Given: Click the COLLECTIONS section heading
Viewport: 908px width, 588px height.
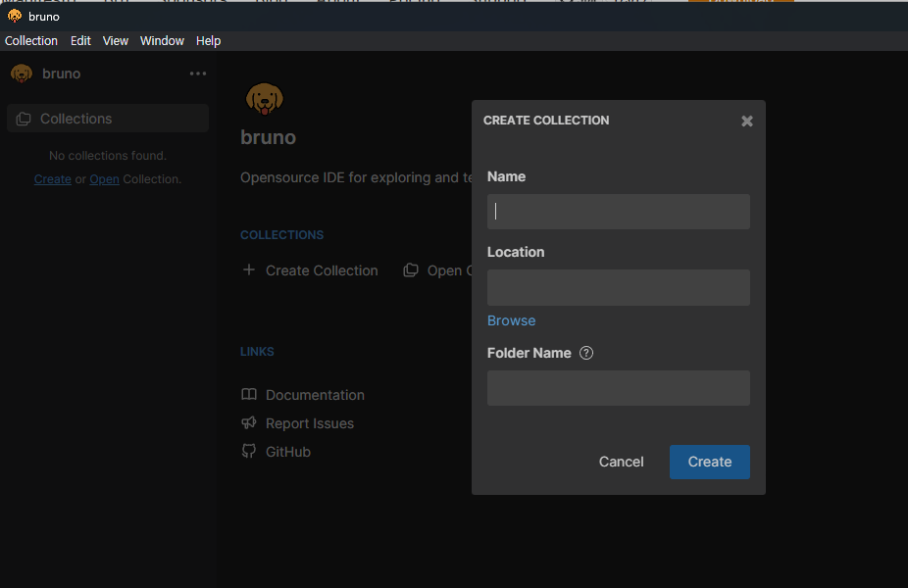Looking at the screenshot, I should coord(282,234).
